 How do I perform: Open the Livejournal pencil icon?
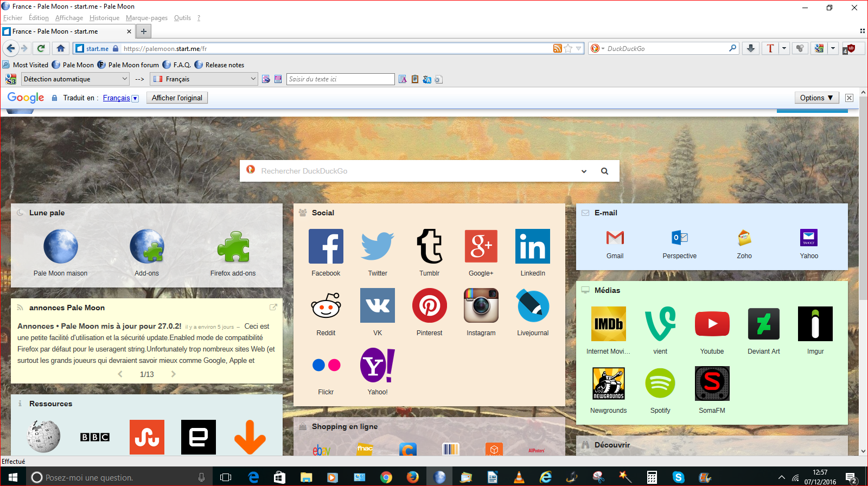click(x=533, y=306)
